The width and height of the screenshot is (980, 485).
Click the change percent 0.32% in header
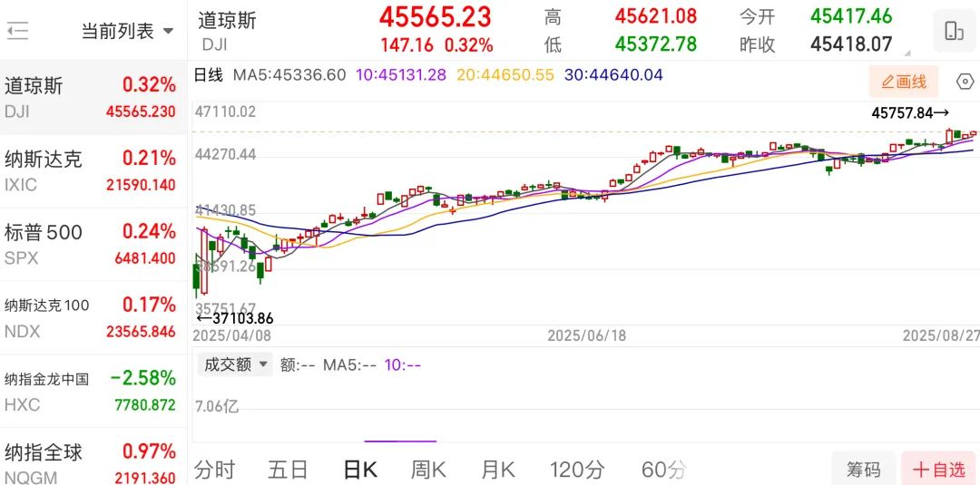469,45
